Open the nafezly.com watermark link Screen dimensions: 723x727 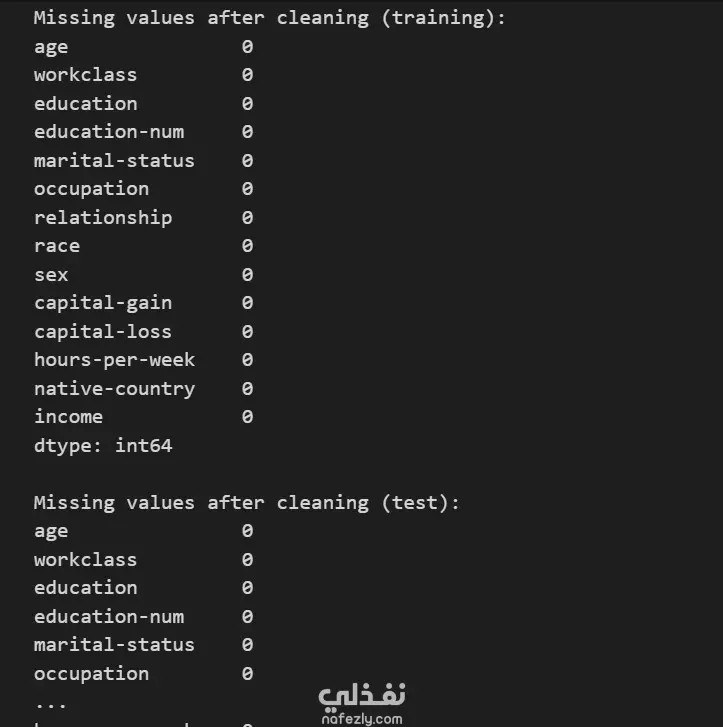362,718
